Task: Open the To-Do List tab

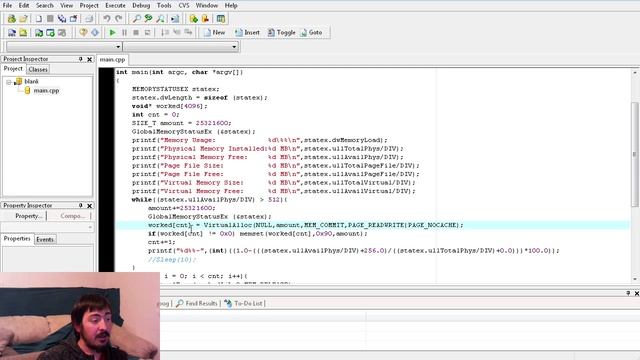Action: [x=244, y=303]
